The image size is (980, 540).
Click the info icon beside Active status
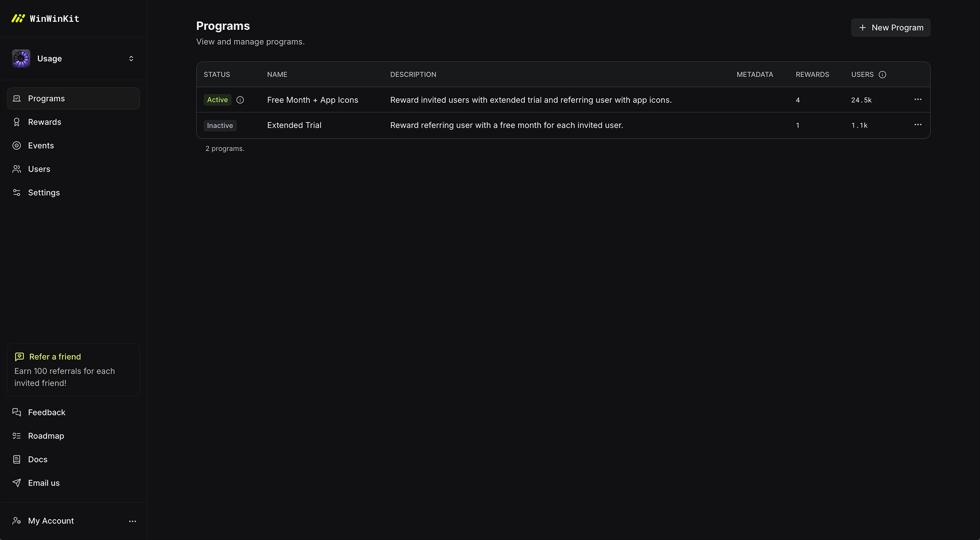240,100
